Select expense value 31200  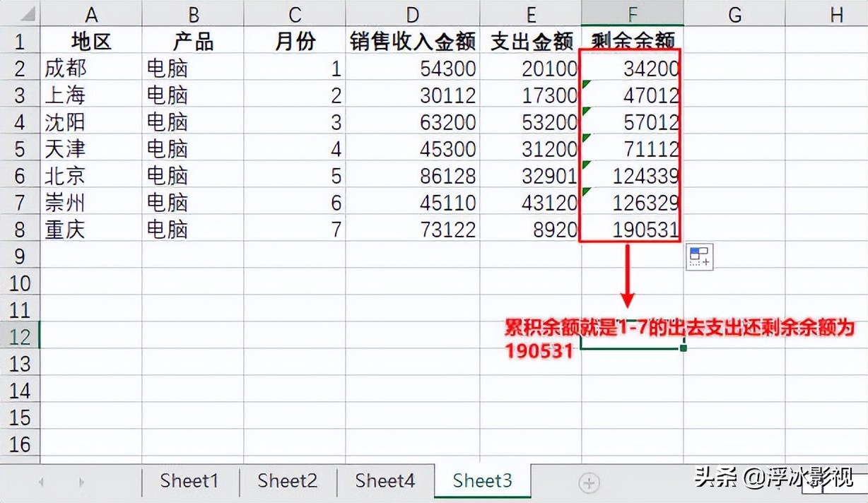click(531, 149)
